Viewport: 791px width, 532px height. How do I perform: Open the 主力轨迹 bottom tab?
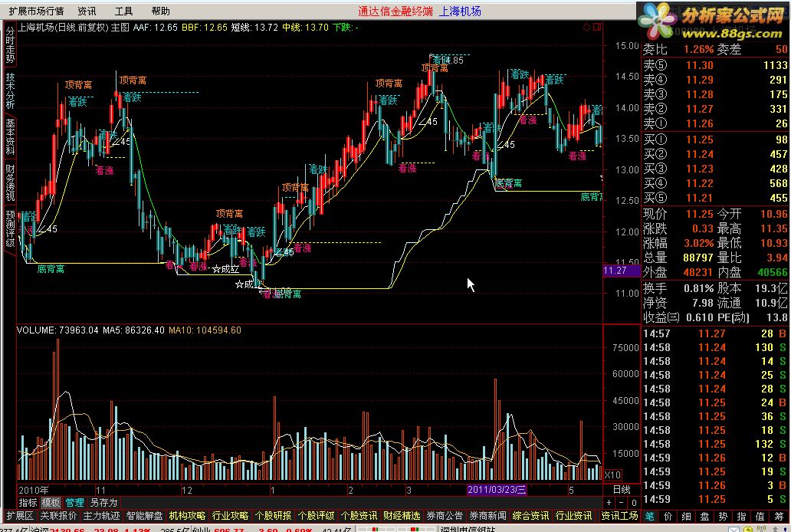pos(101,516)
